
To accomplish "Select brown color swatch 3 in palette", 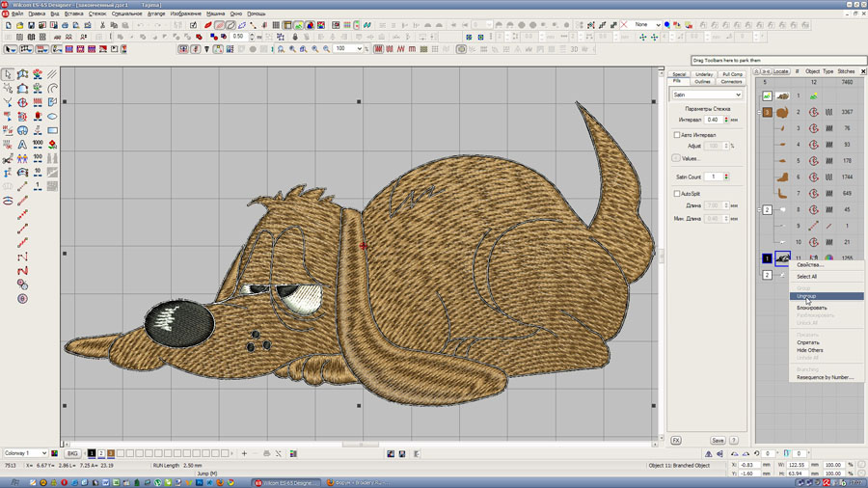I will click(111, 453).
